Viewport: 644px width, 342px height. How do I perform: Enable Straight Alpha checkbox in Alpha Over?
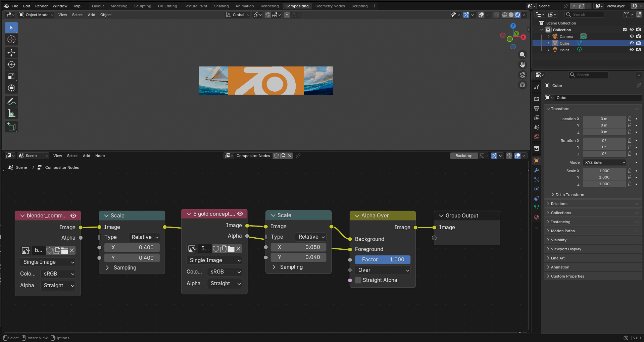(358, 280)
